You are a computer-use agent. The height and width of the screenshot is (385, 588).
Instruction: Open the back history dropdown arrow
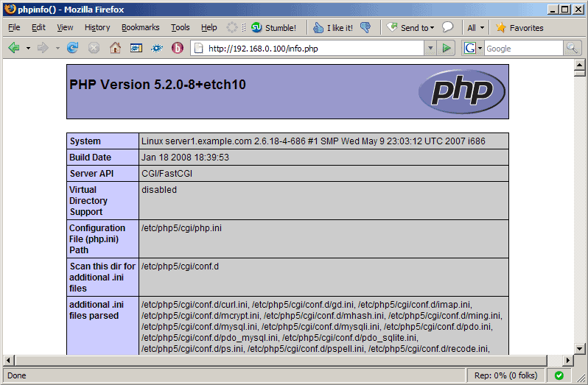tap(28, 48)
